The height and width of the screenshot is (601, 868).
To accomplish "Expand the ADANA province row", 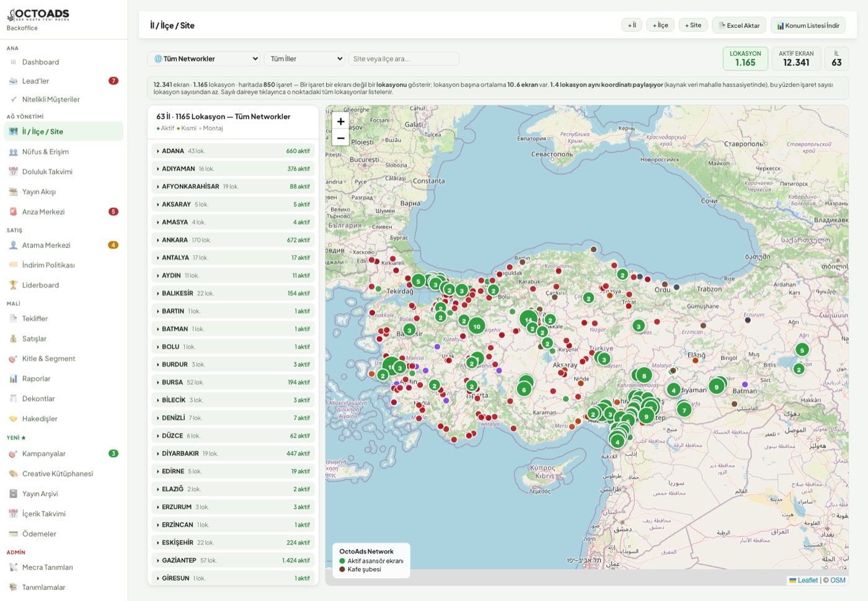I will point(233,151).
